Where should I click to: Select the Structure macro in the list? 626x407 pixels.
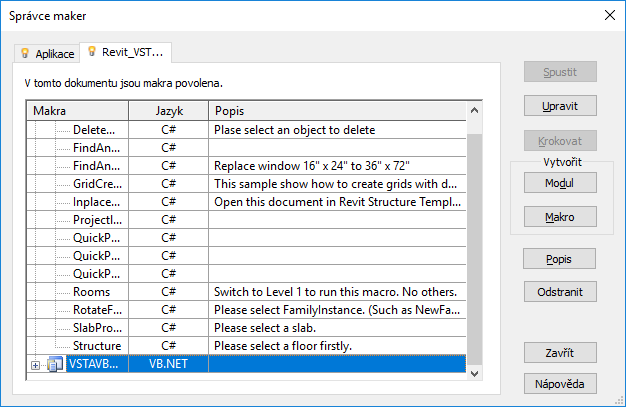coord(97,346)
